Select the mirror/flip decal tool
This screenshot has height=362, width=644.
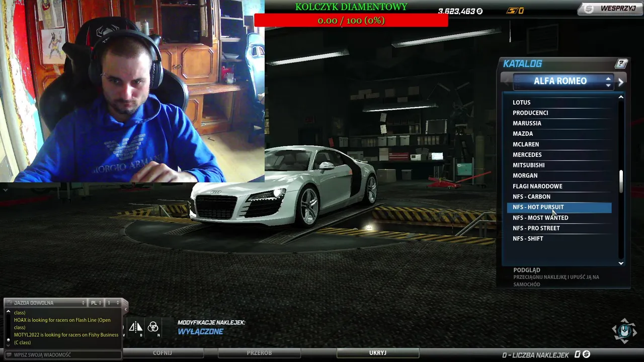tap(136, 328)
